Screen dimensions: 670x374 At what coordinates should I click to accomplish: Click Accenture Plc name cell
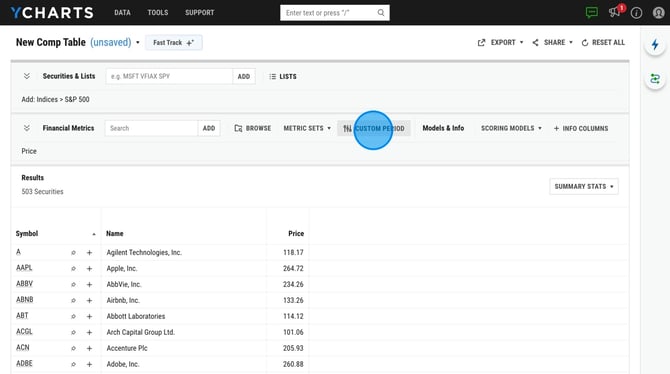click(x=127, y=348)
